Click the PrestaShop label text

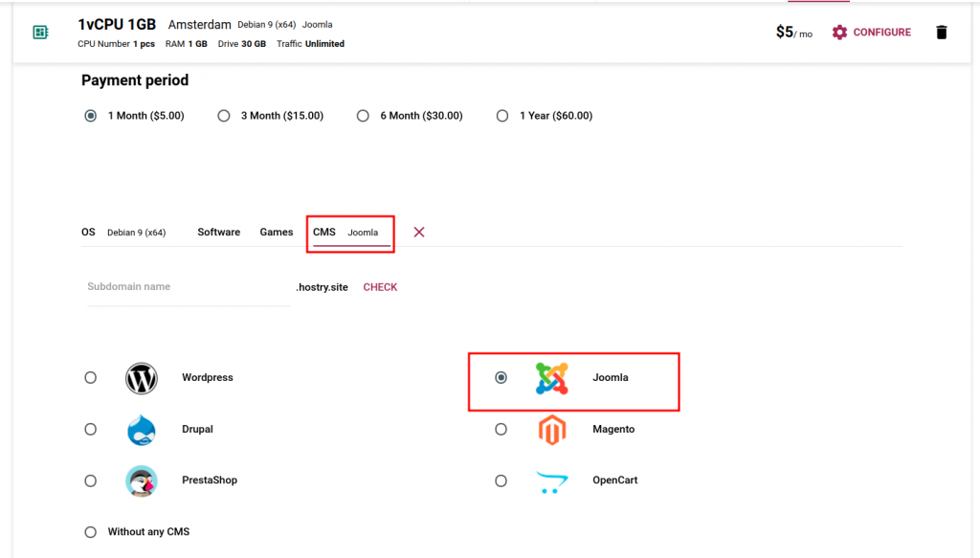[x=210, y=480]
